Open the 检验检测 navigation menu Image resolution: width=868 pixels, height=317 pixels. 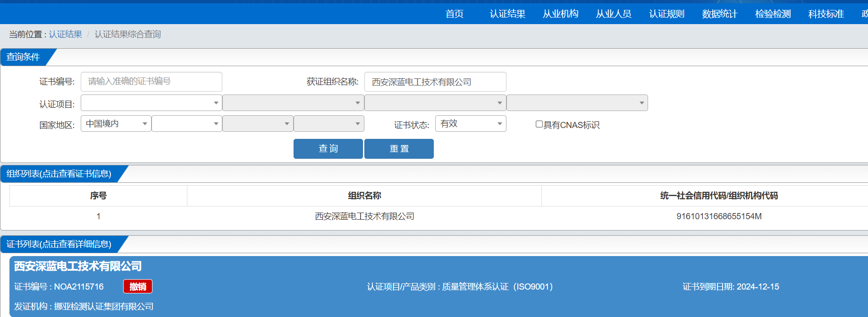point(773,14)
